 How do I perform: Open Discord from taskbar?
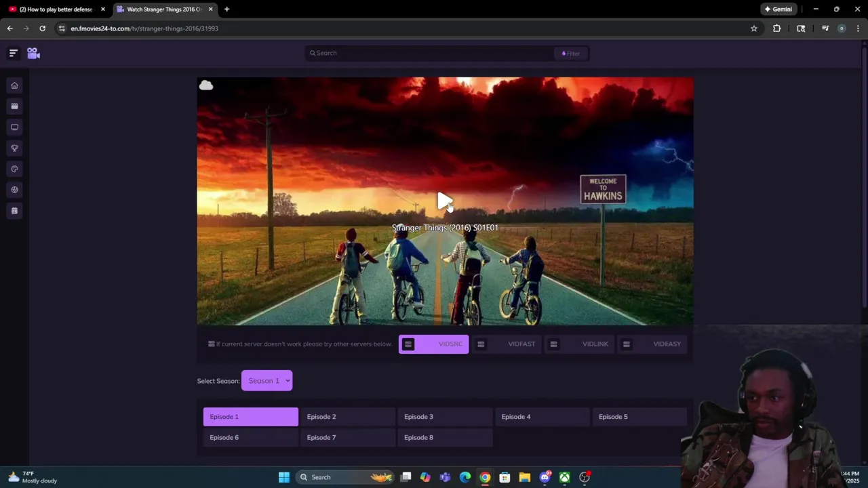coord(545,477)
